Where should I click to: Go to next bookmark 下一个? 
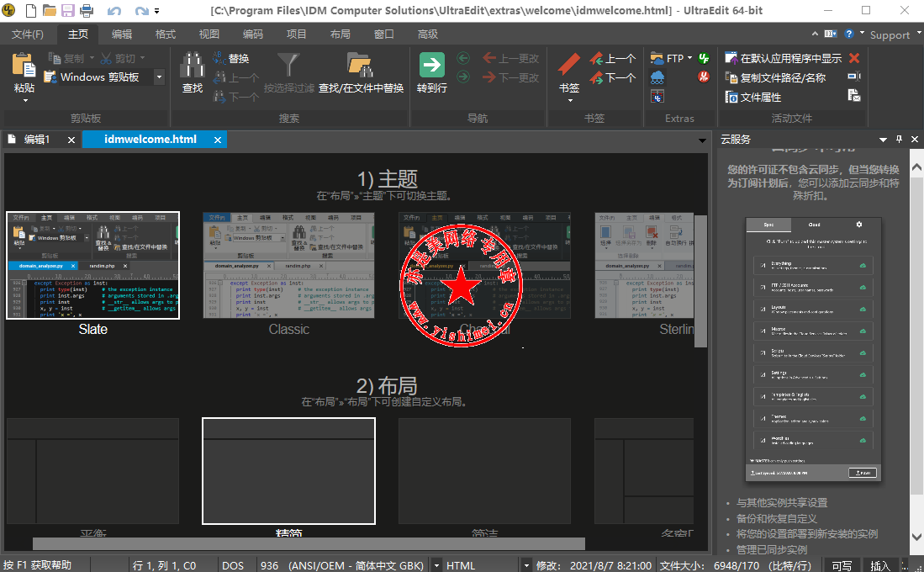(613, 77)
